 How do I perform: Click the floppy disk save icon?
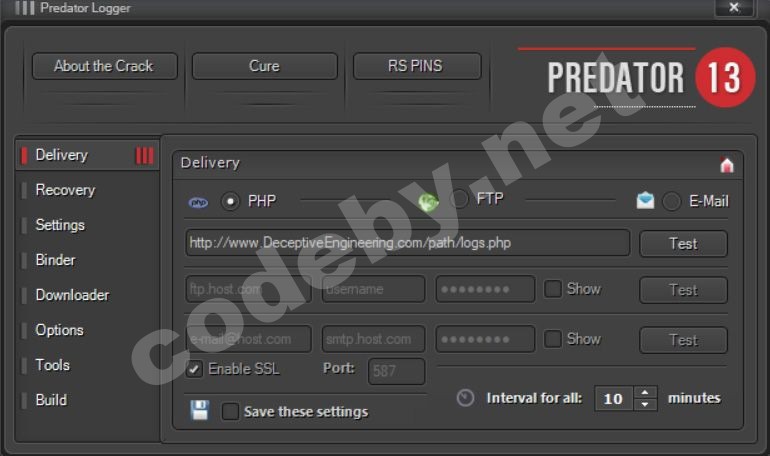pos(200,410)
